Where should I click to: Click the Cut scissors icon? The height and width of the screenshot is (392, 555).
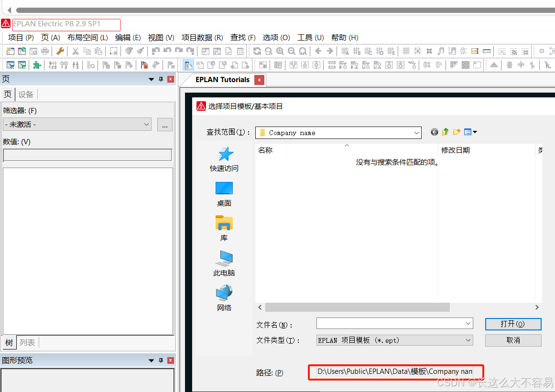click(x=76, y=51)
